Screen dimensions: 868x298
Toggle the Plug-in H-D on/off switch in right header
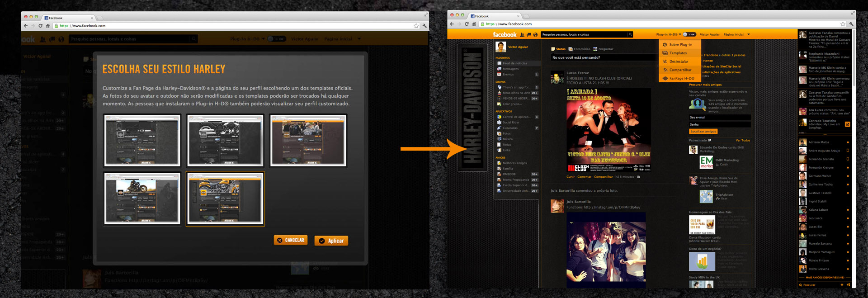(x=689, y=34)
